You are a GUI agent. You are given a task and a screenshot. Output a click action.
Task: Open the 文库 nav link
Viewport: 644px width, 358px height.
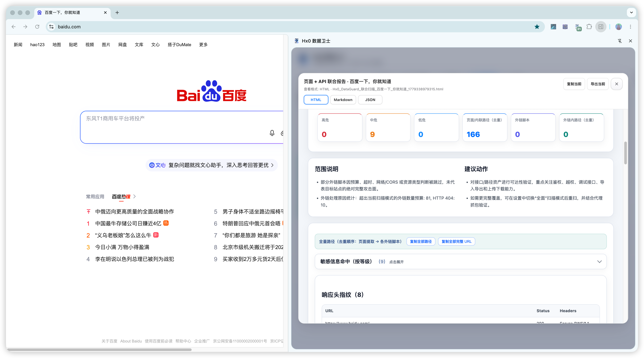pos(139,45)
